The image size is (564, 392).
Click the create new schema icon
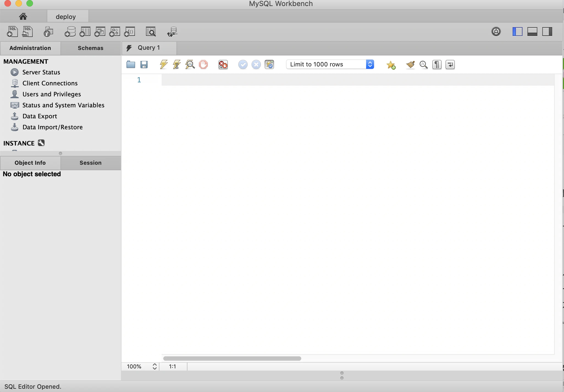click(70, 32)
